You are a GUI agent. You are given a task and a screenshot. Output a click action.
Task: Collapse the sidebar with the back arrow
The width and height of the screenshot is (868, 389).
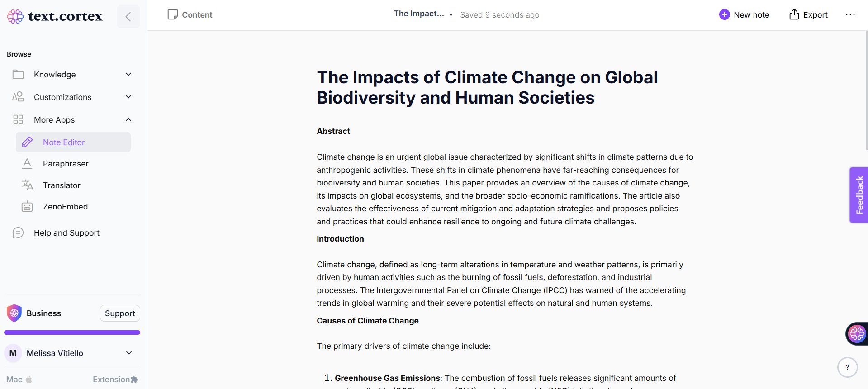pos(128,17)
